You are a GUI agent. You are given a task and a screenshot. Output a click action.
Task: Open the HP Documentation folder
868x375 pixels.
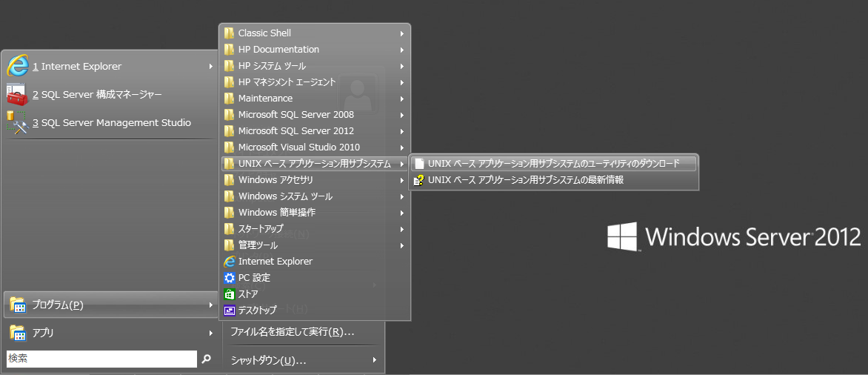[x=278, y=50]
